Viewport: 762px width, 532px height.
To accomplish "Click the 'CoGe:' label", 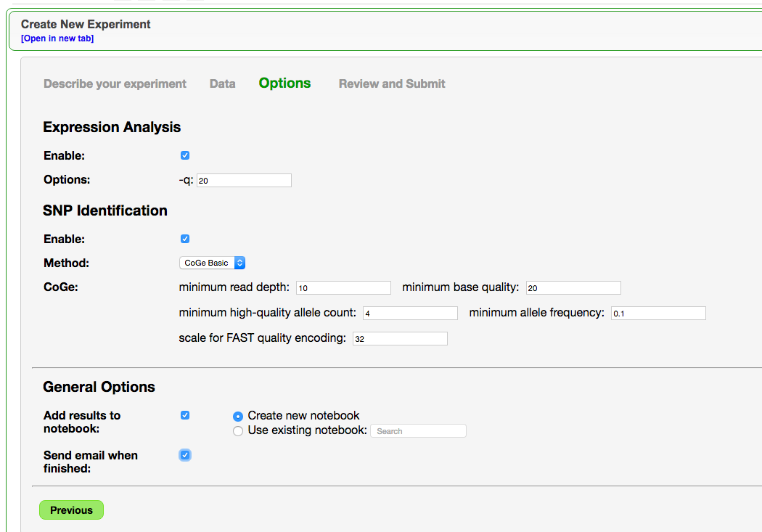I will 61,287.
